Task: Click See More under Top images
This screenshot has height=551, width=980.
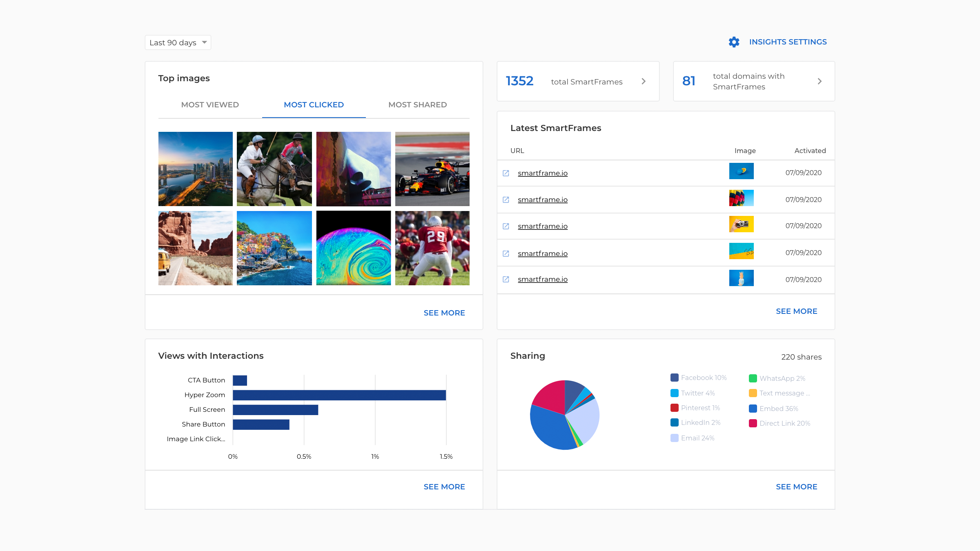Action: [444, 313]
